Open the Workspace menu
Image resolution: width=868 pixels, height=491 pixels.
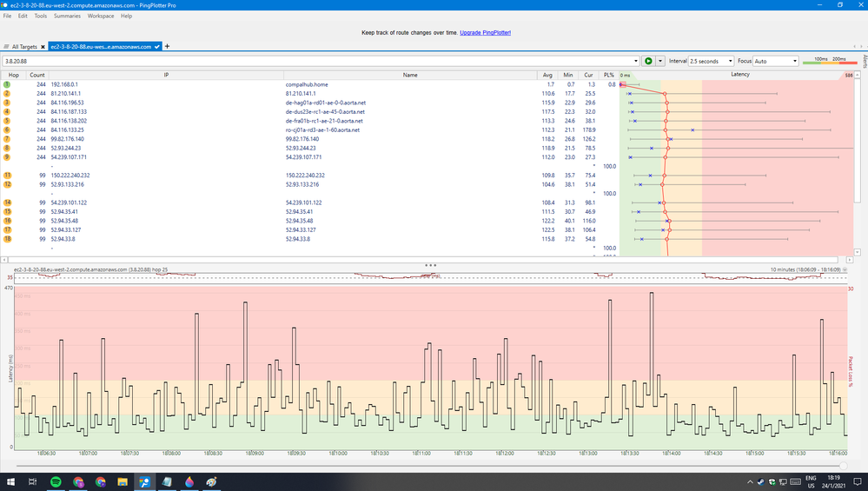pos(101,16)
